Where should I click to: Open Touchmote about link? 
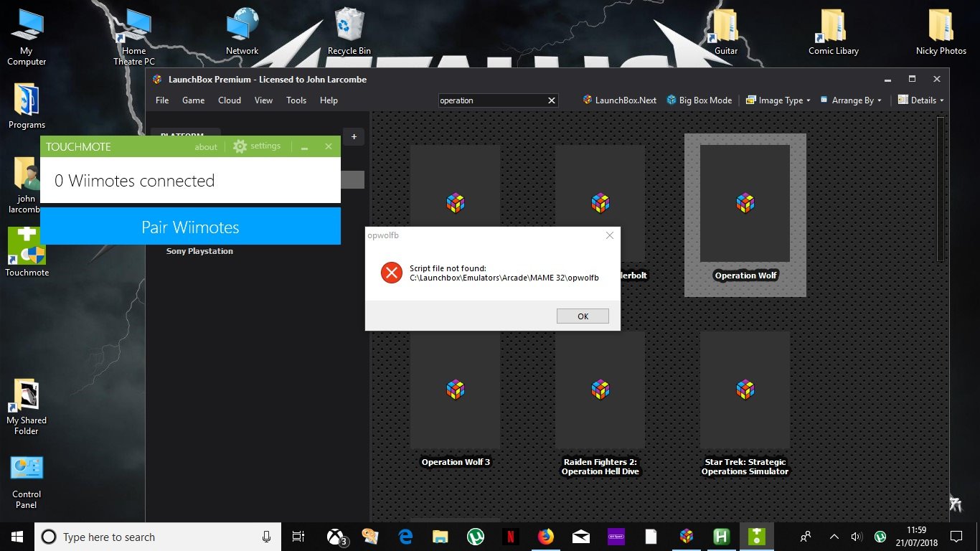coord(206,147)
